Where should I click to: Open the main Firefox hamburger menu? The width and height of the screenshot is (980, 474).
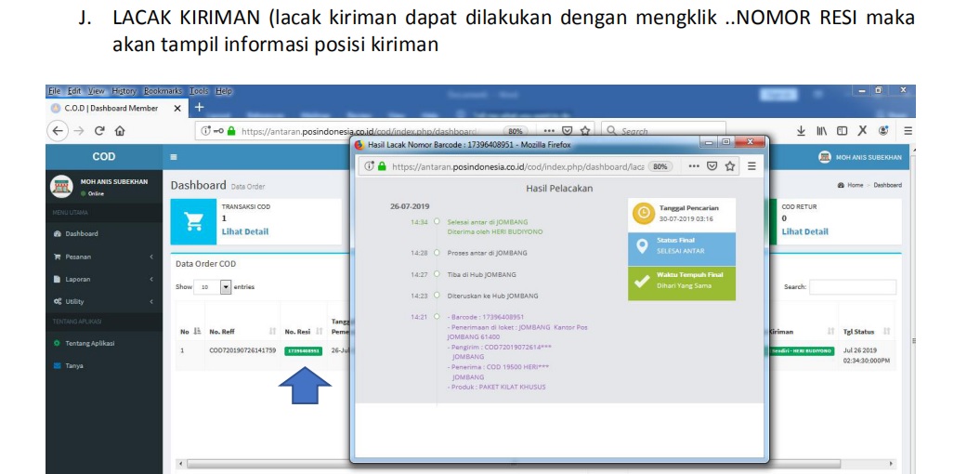[x=908, y=131]
